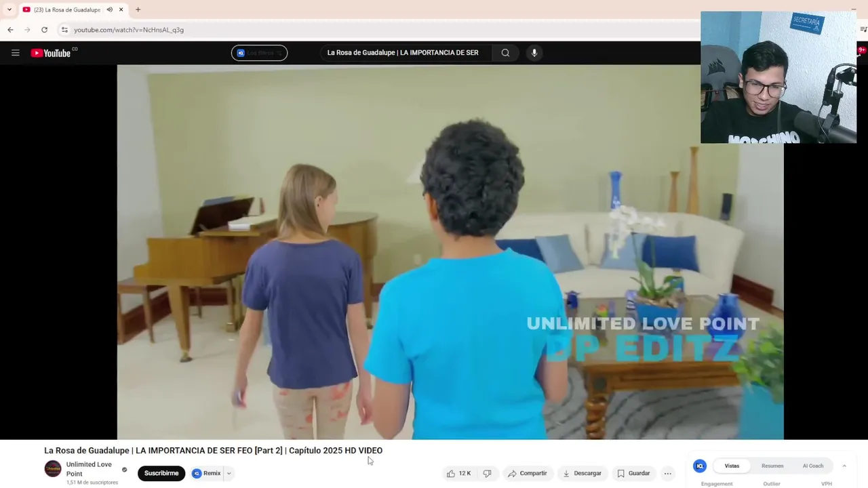Viewport: 868px width, 488px height.
Task: Click the Engagement label in stats panel
Action: (717, 484)
